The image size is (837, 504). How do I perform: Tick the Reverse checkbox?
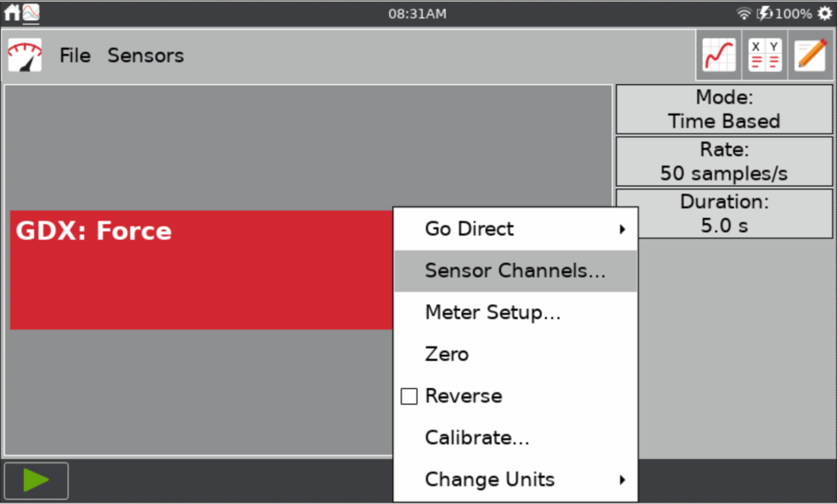click(409, 396)
